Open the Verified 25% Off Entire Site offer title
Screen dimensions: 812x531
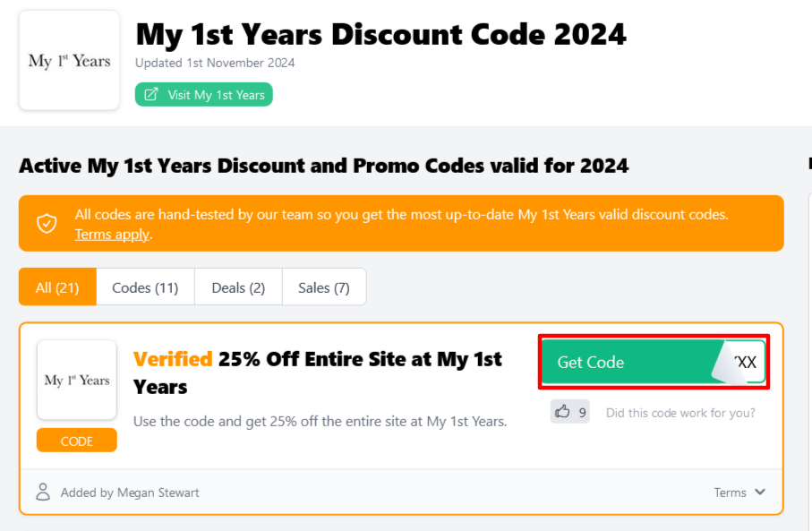coord(318,373)
